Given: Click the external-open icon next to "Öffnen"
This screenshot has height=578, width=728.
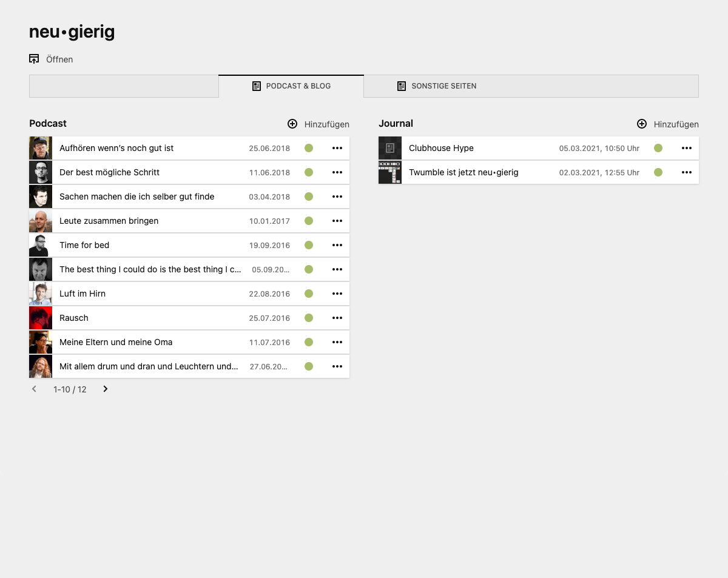Looking at the screenshot, I should (34, 58).
